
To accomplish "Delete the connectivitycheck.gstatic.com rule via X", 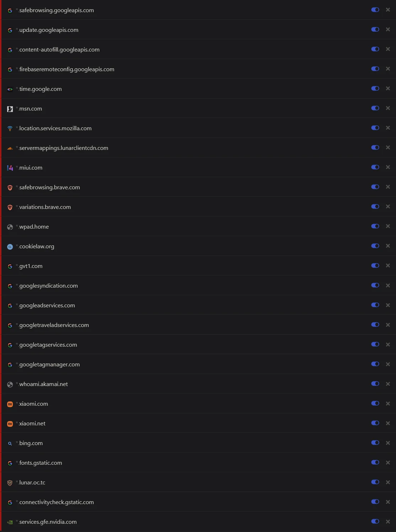I will [x=388, y=502].
